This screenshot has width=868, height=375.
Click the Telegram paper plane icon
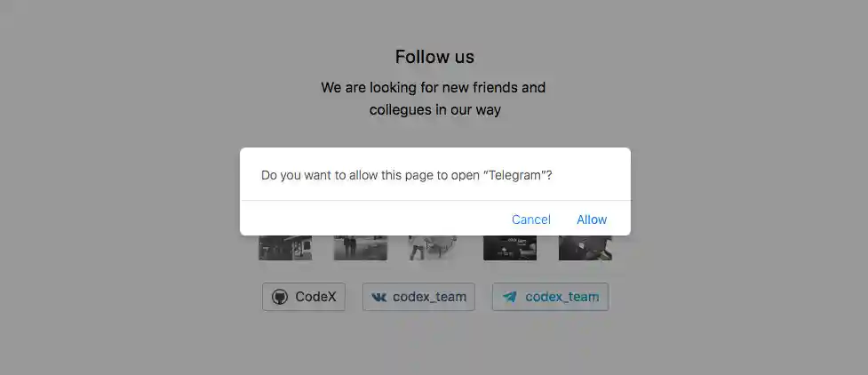[x=510, y=297]
